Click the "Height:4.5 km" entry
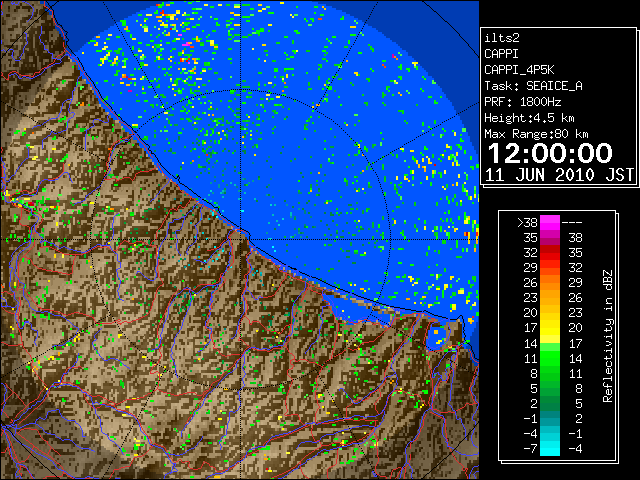640x480 pixels. click(x=529, y=118)
